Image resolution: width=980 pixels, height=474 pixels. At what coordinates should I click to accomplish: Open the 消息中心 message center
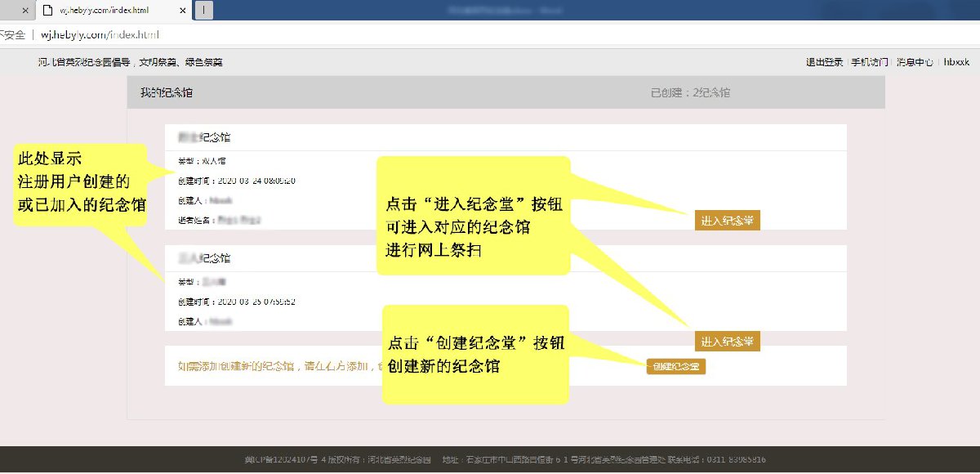tap(915, 62)
